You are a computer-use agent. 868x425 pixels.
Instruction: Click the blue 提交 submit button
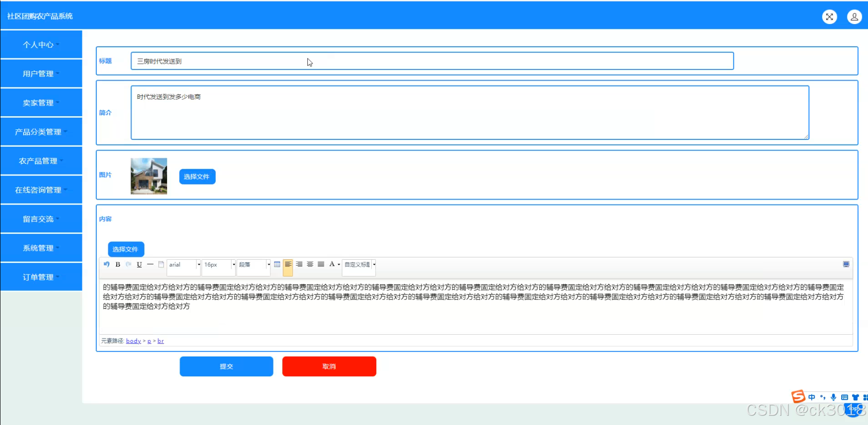(226, 366)
